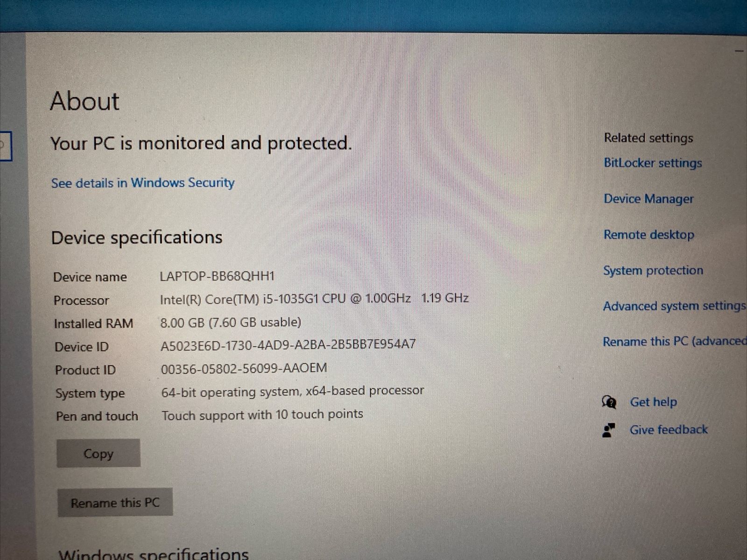Select the 64-bit operating system value
The height and width of the screenshot is (560, 747).
[x=293, y=391]
